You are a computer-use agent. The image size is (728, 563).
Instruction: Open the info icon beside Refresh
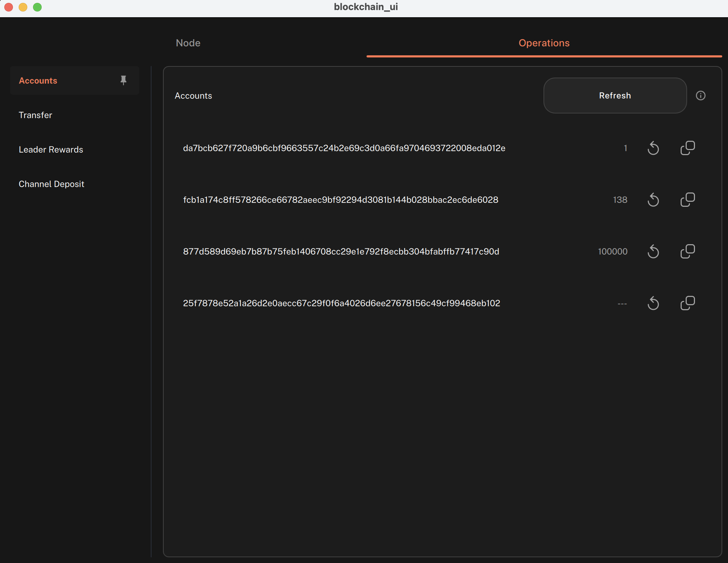coord(700,96)
